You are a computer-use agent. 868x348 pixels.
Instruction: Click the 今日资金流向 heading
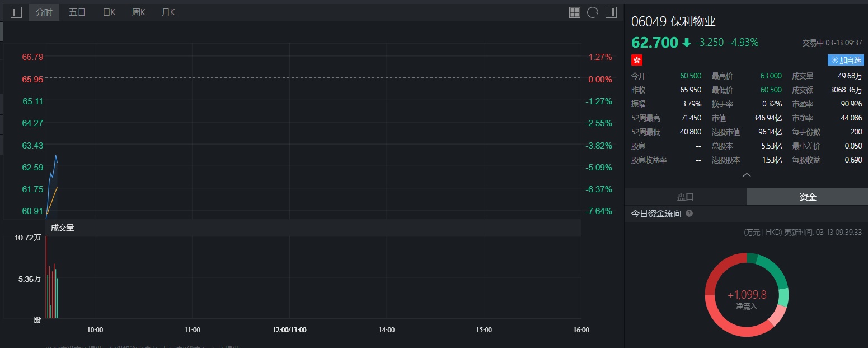click(x=656, y=214)
